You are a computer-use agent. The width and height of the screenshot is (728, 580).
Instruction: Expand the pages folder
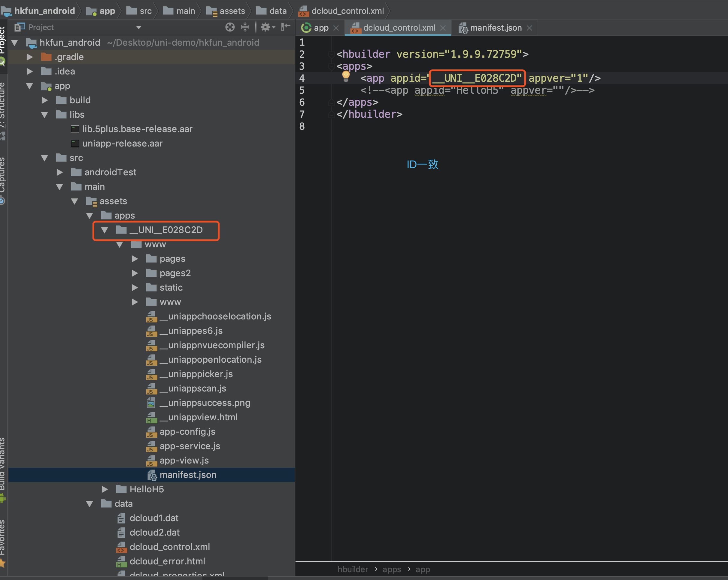pos(134,259)
